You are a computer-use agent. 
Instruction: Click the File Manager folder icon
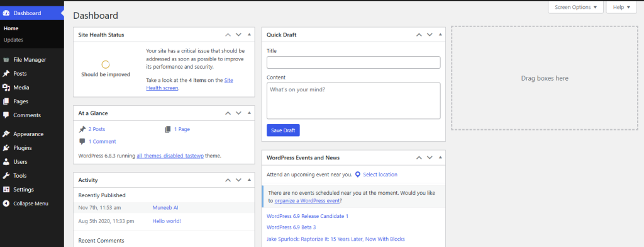tap(6, 60)
